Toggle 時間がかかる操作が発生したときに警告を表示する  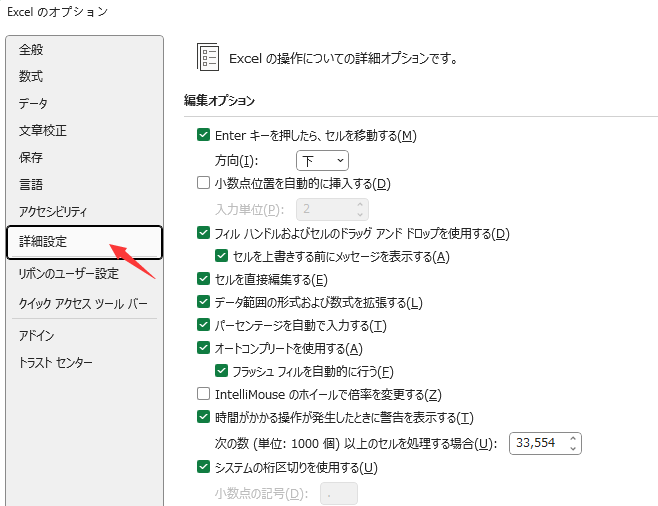[x=204, y=417]
